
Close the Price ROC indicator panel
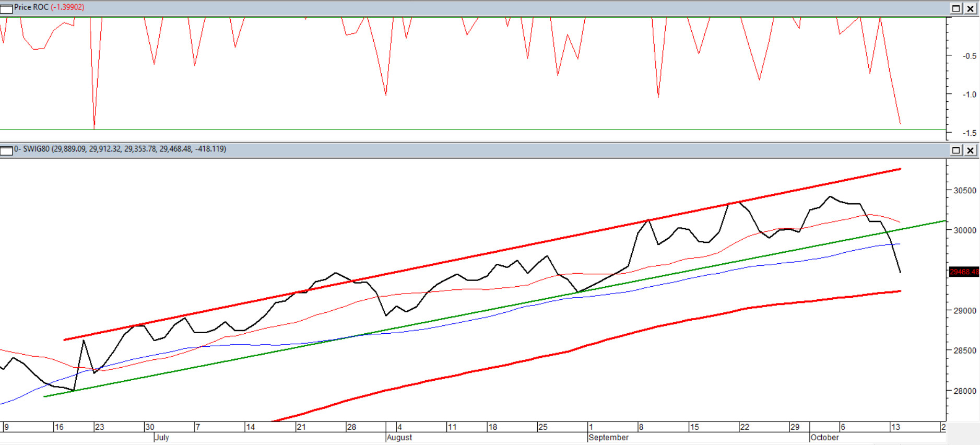(x=970, y=8)
